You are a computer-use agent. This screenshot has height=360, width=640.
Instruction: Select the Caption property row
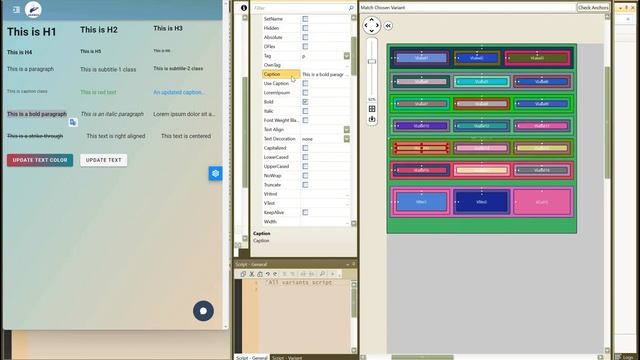(306, 74)
